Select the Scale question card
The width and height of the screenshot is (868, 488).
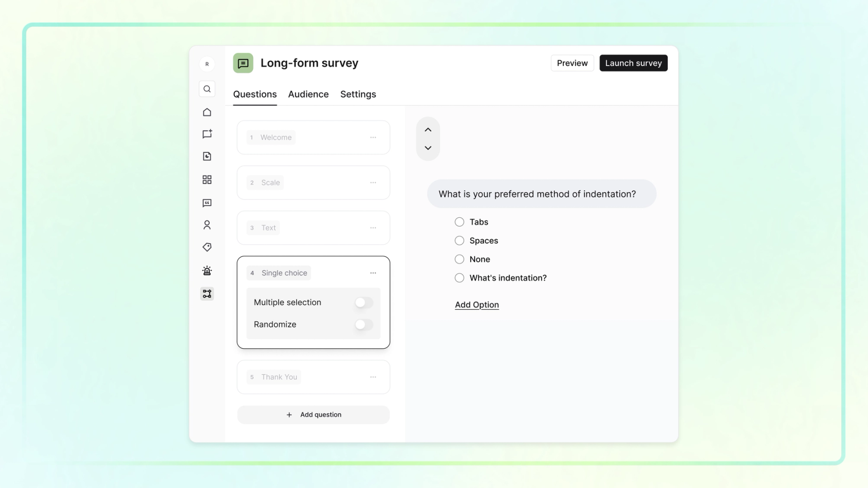(x=313, y=183)
